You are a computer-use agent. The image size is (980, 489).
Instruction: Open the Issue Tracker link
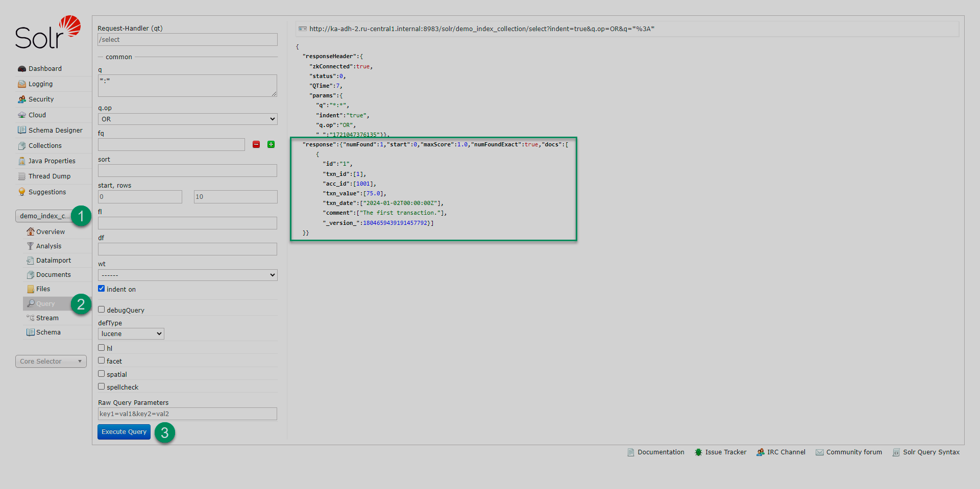[725, 452]
